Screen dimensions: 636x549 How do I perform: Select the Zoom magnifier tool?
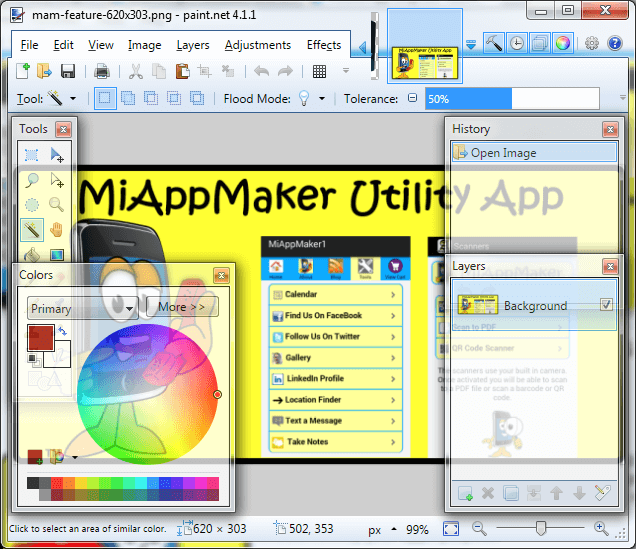click(x=57, y=205)
